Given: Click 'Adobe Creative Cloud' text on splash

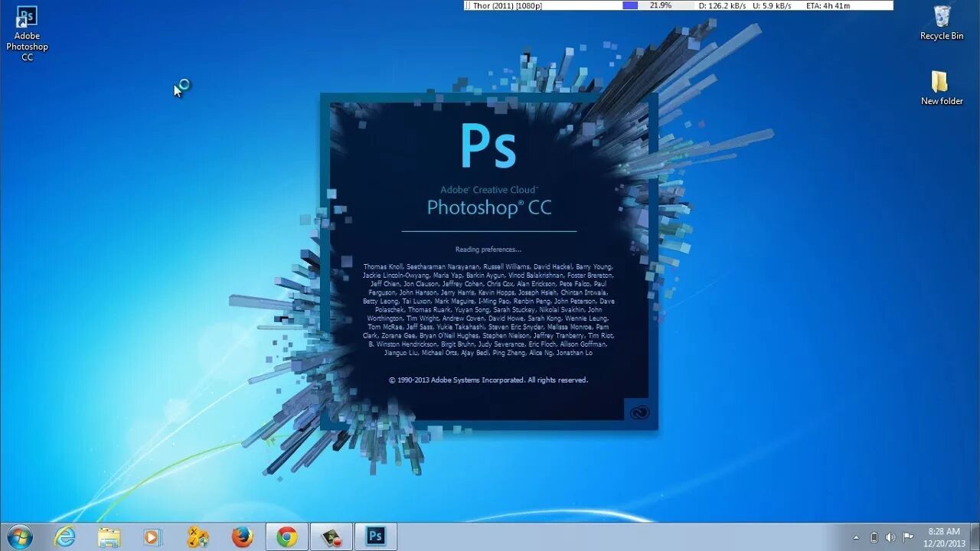Looking at the screenshot, I should point(488,190).
